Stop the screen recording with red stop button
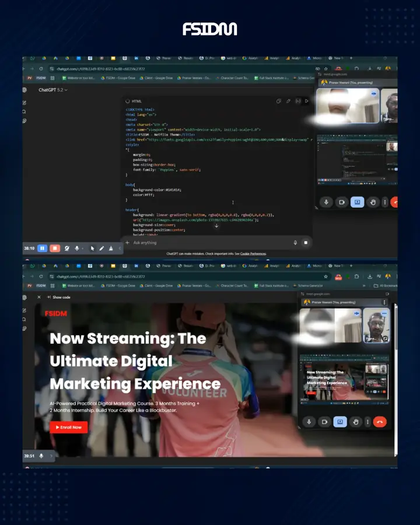 (x=55, y=248)
